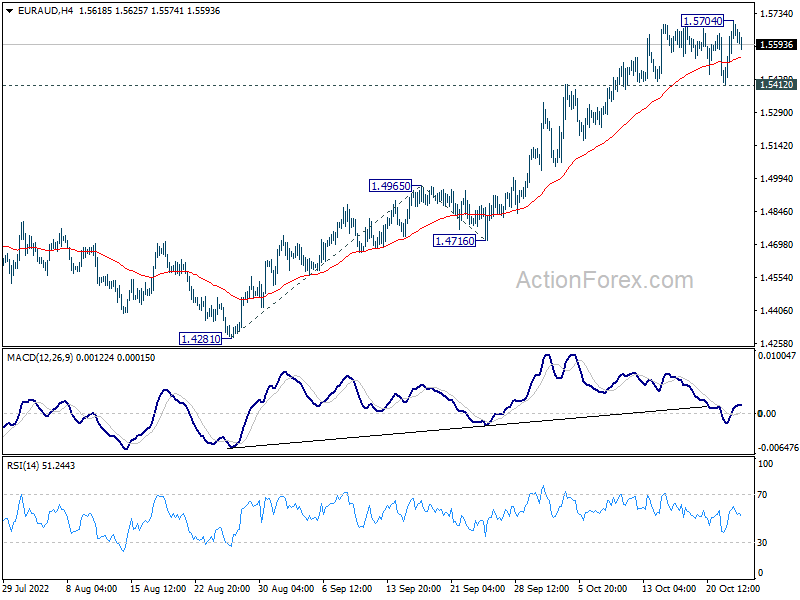The image size is (800, 600).
Task: Click the 1.54120 level tag on price axis
Action: point(776,85)
